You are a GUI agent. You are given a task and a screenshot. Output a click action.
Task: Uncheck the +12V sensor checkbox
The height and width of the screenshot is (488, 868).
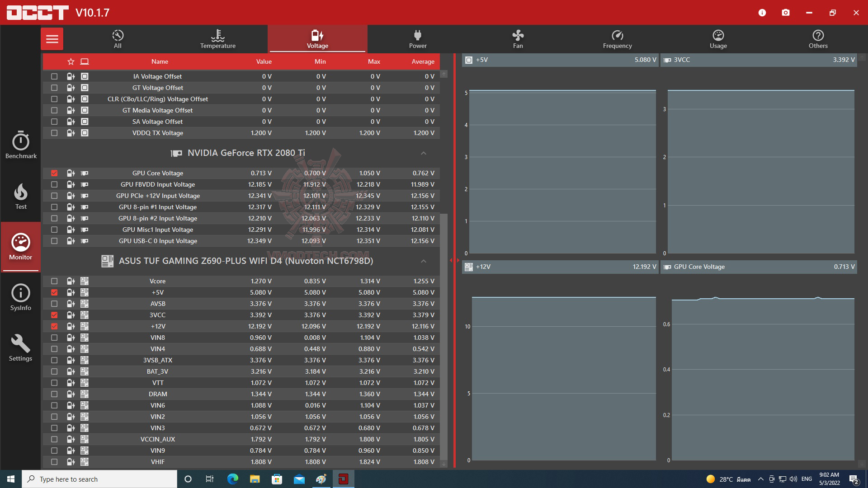tap(54, 326)
